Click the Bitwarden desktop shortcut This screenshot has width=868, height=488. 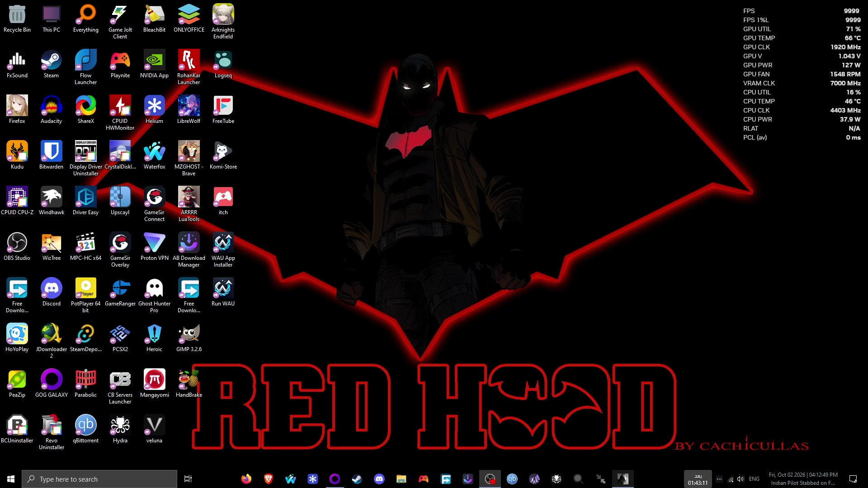pos(51,155)
